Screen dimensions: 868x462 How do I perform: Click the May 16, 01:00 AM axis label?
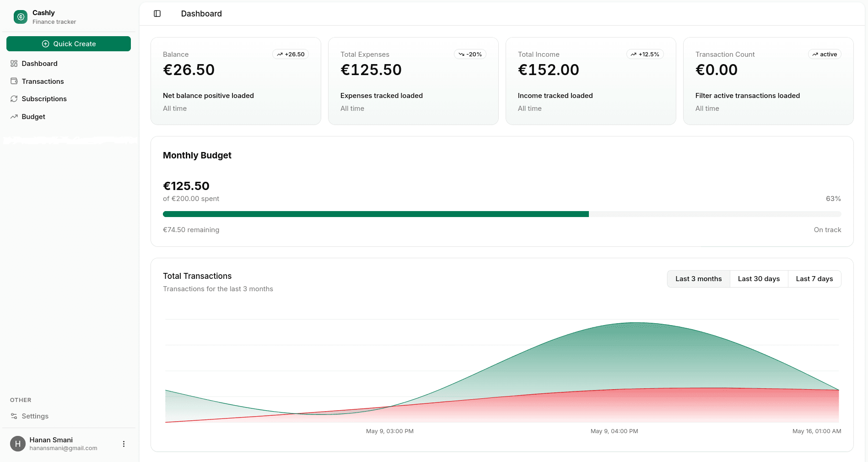click(x=817, y=431)
